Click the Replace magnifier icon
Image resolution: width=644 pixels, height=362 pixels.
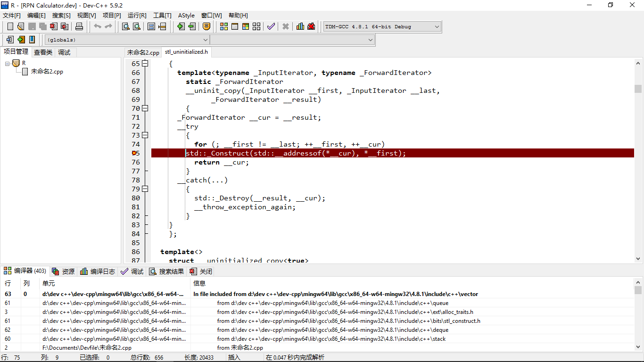tap(137, 26)
